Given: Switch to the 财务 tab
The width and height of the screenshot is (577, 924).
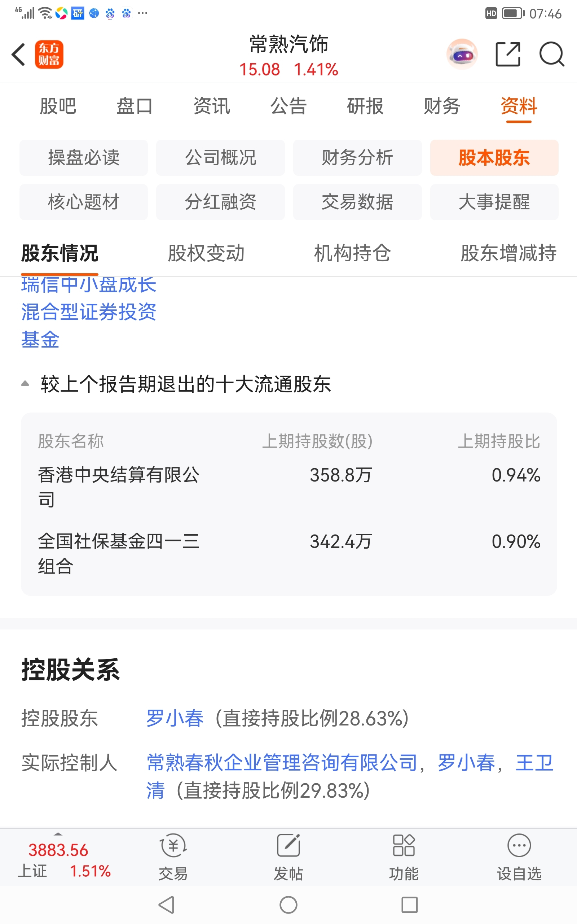Looking at the screenshot, I should pos(442,106).
